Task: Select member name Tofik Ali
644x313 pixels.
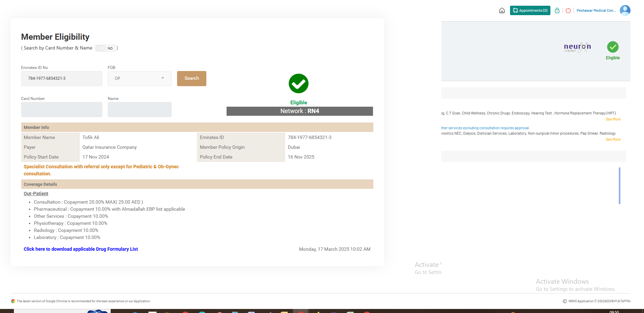Action: [x=91, y=137]
